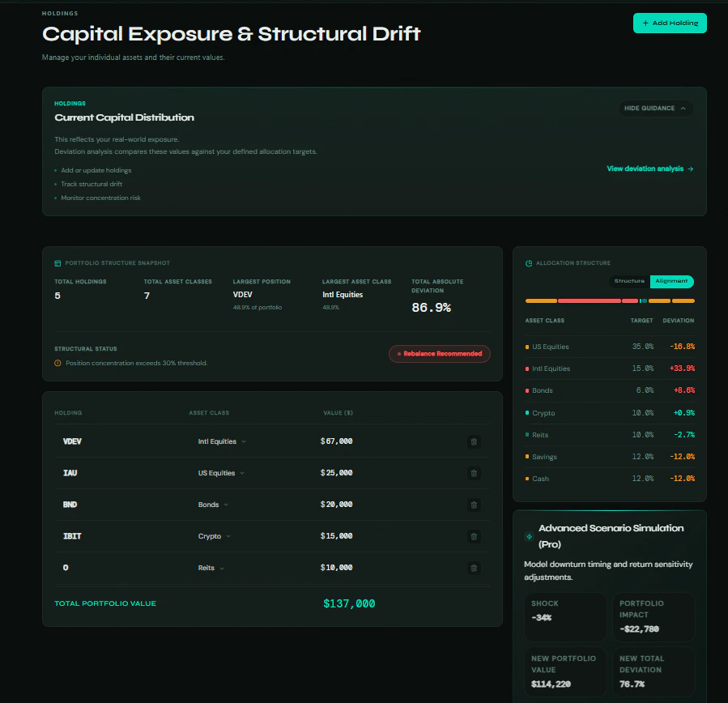Image resolution: width=728 pixels, height=703 pixels.
Task: Click the 86.9% total absolute deviation
Action: point(431,308)
